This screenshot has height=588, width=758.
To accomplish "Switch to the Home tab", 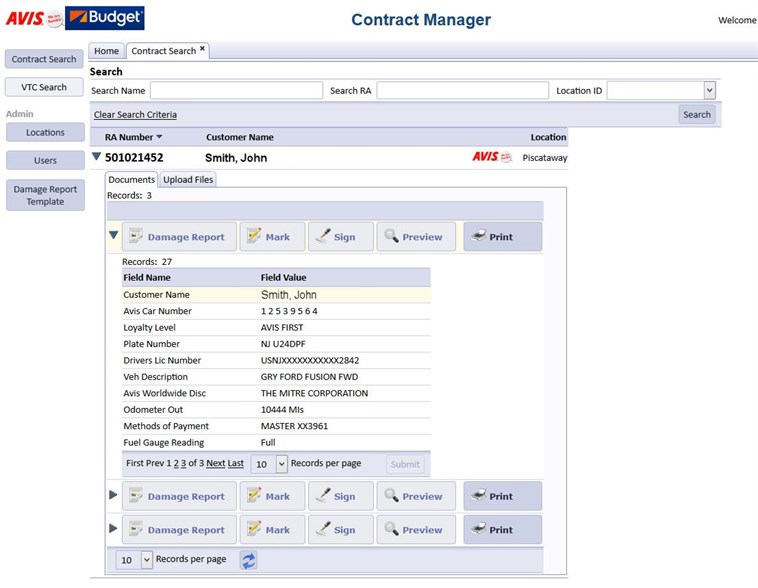I will [106, 51].
